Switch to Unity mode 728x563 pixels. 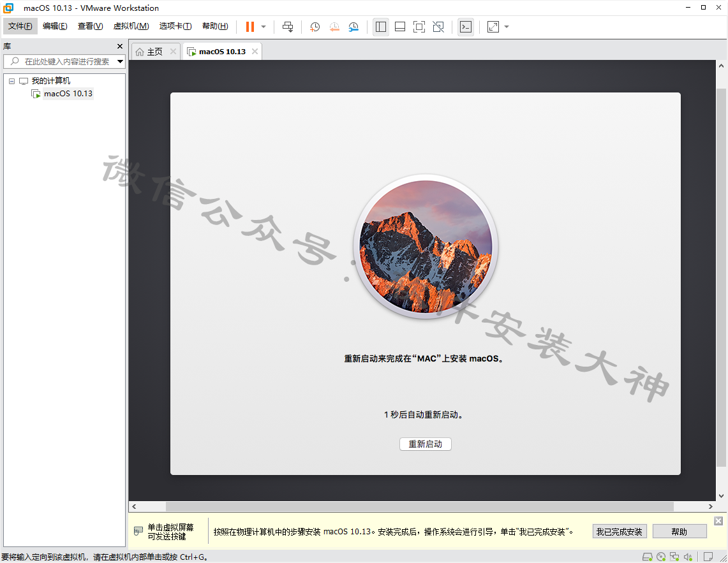pyautogui.click(x=438, y=27)
